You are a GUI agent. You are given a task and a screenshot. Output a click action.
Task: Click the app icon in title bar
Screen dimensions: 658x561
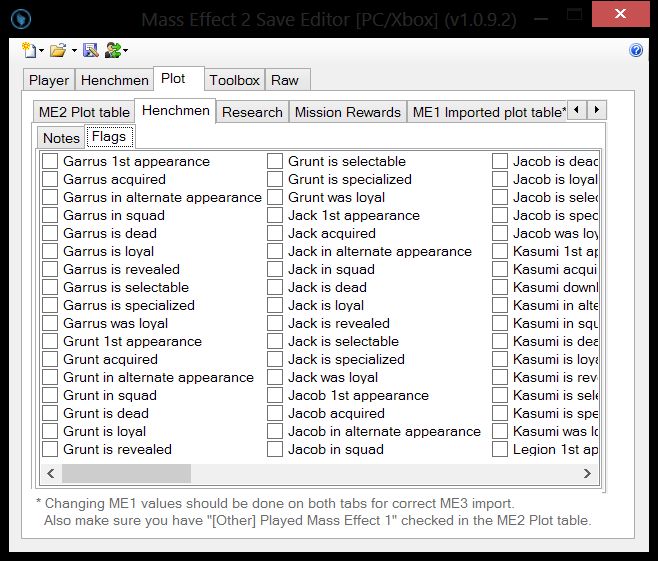point(21,19)
